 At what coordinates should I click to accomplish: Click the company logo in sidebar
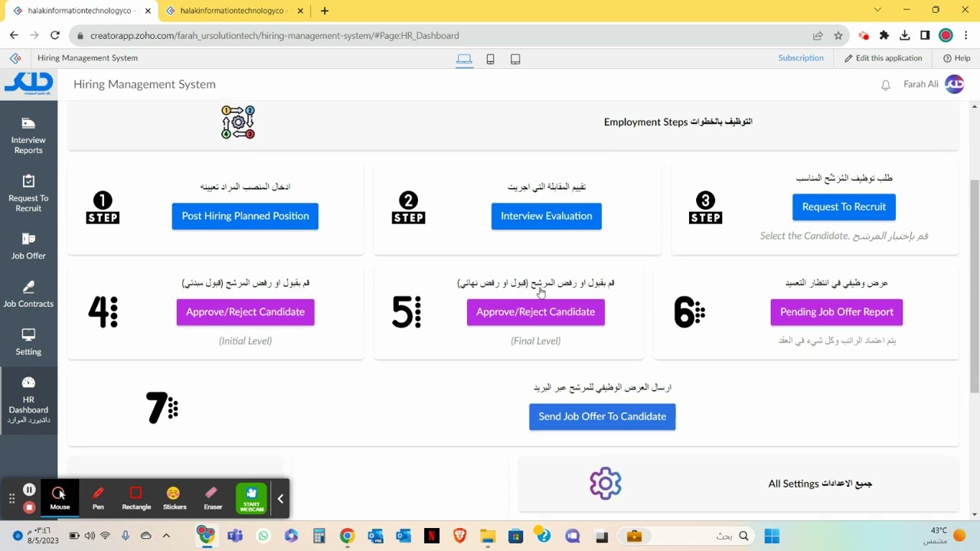(28, 83)
